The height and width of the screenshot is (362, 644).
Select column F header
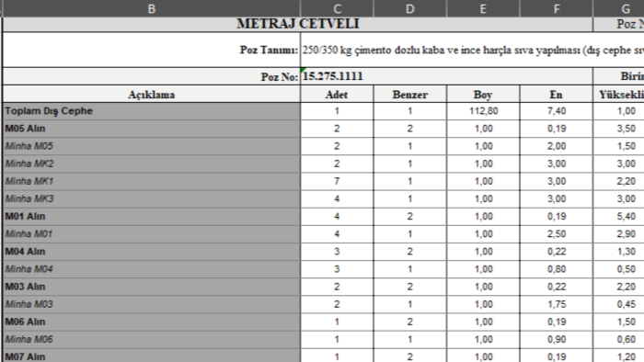pos(557,8)
